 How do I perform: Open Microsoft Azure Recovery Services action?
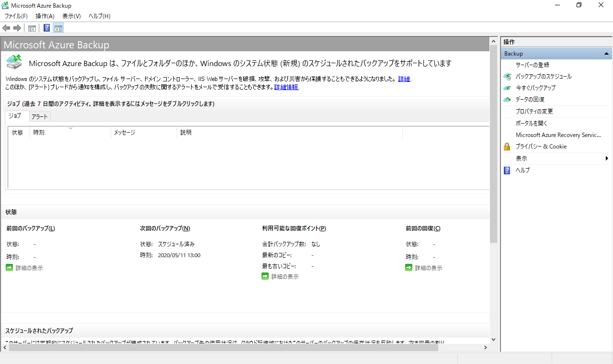pyautogui.click(x=558, y=135)
